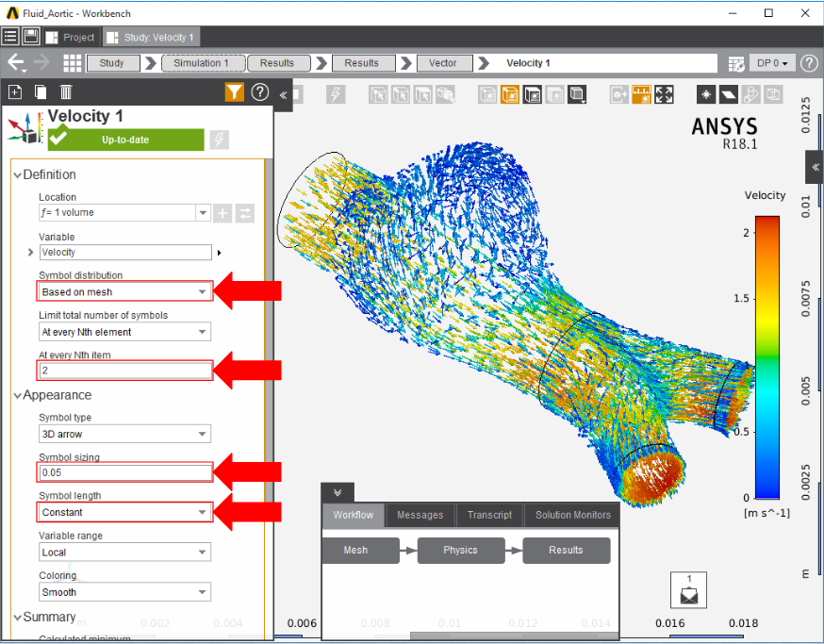The width and height of the screenshot is (824, 644).
Task: Save the project with the floppy disk icon
Action: (x=30, y=36)
